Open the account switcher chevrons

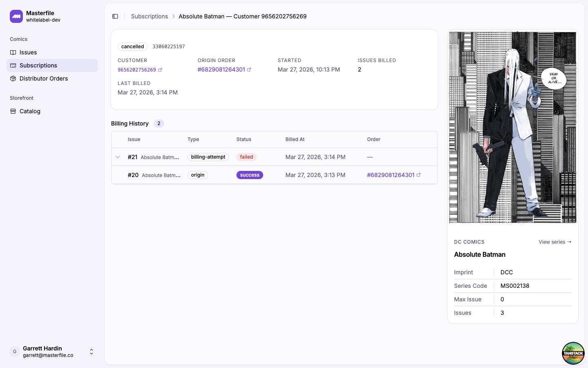tap(91, 352)
